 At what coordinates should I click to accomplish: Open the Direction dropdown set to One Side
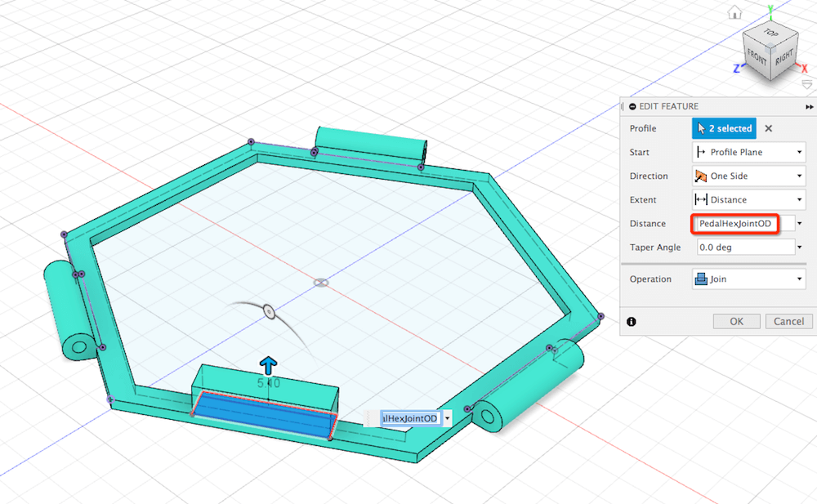point(749,176)
